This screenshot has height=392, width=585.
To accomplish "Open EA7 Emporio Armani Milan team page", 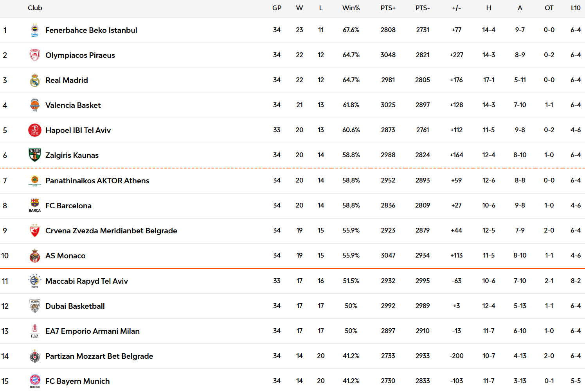I will tap(92, 331).
